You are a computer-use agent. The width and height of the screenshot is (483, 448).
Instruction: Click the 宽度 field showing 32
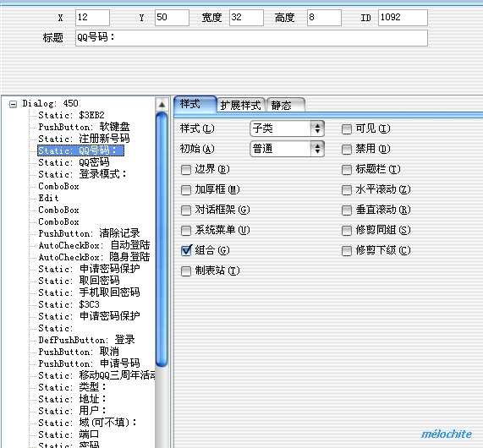(x=246, y=18)
